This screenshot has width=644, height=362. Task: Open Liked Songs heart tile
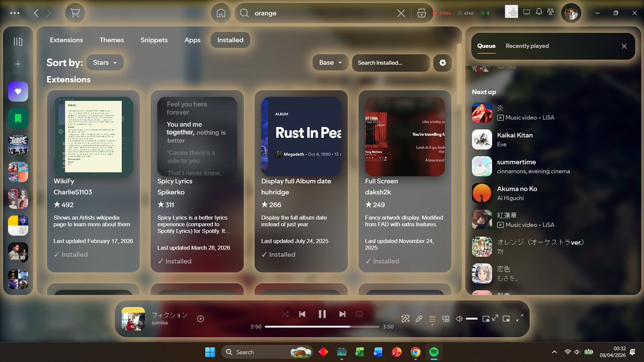18,91
